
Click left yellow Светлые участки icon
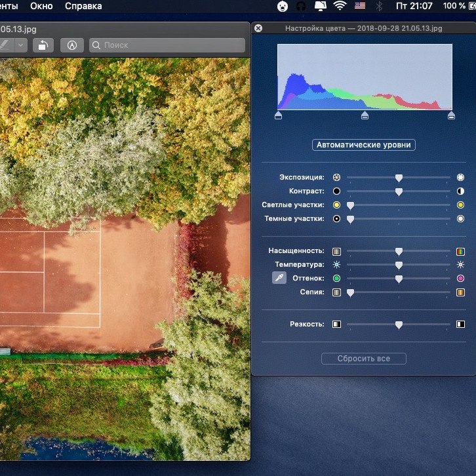pyautogui.click(x=336, y=205)
